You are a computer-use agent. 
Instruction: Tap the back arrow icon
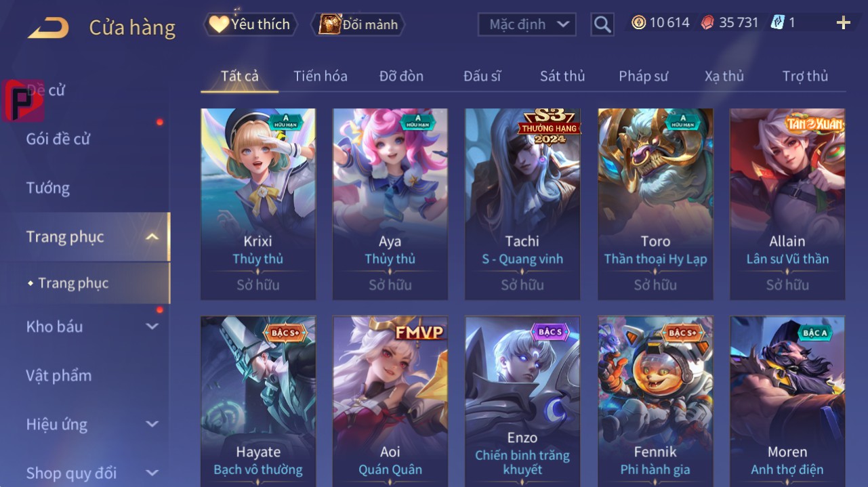tap(48, 28)
